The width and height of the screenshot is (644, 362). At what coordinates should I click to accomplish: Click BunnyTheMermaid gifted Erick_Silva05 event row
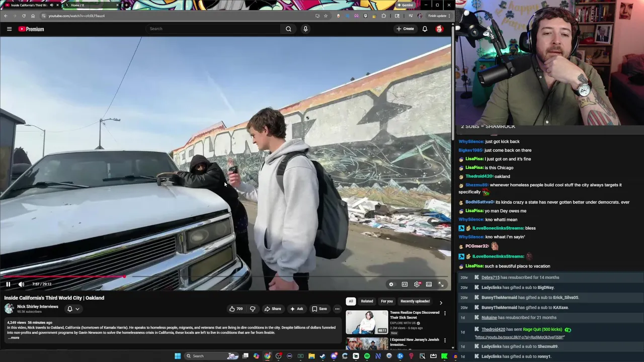click(x=550, y=298)
